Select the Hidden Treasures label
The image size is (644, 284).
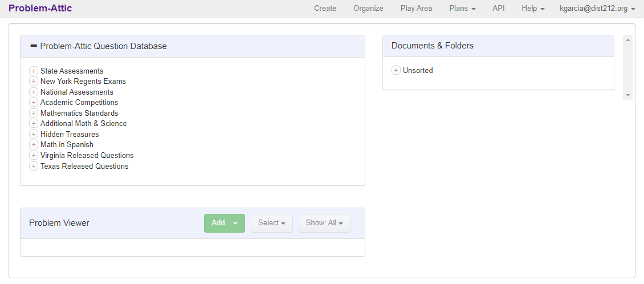[70, 135]
